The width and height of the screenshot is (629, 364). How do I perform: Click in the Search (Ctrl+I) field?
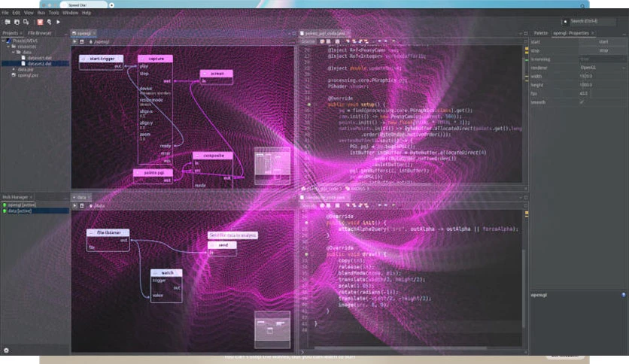(x=592, y=21)
